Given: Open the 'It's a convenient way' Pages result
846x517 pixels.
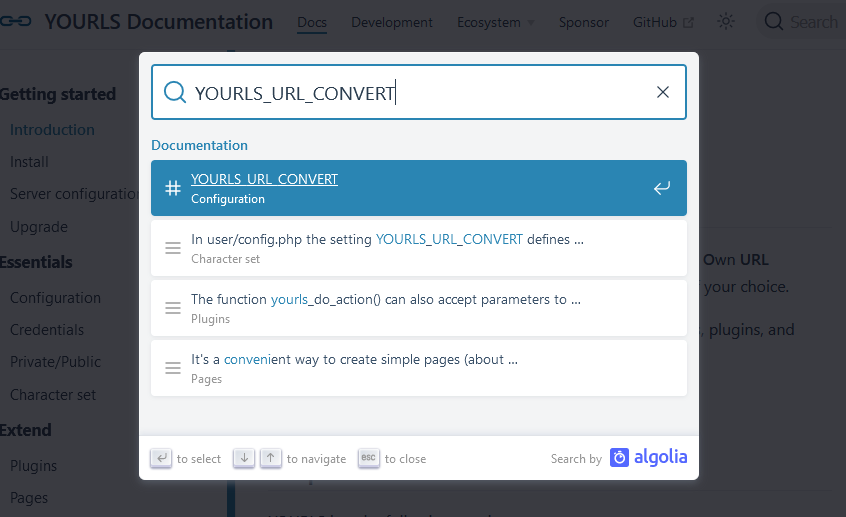Looking at the screenshot, I should coord(400,368).
